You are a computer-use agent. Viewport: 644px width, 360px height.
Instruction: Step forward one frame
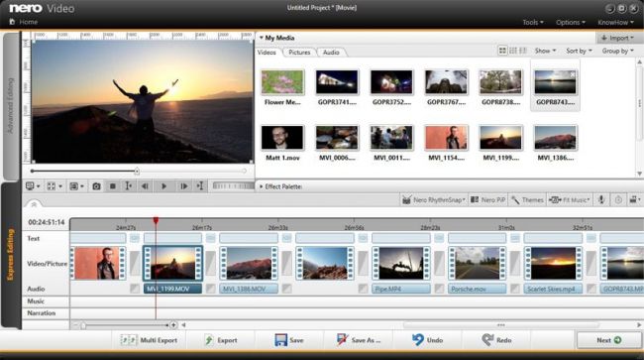(x=183, y=186)
